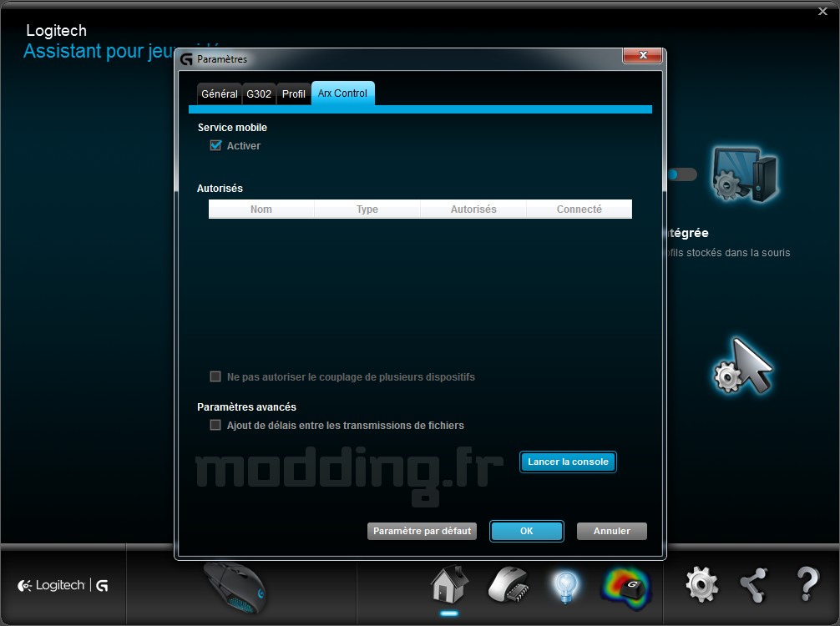Close the Paramètres dialog

(x=643, y=55)
